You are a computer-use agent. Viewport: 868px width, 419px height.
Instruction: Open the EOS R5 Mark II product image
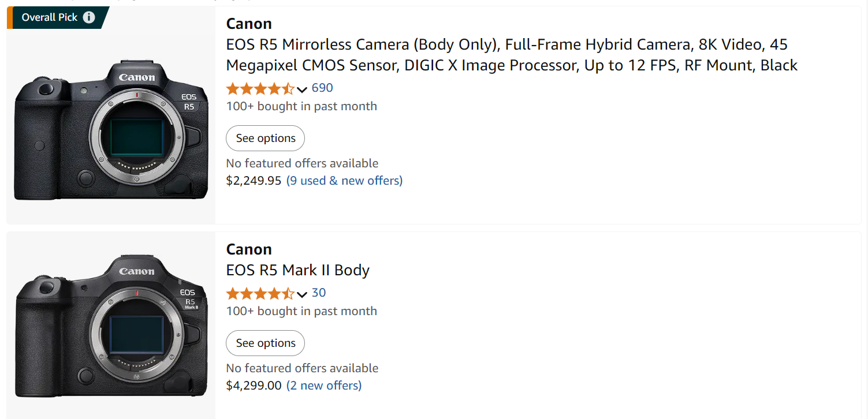[x=111, y=326]
